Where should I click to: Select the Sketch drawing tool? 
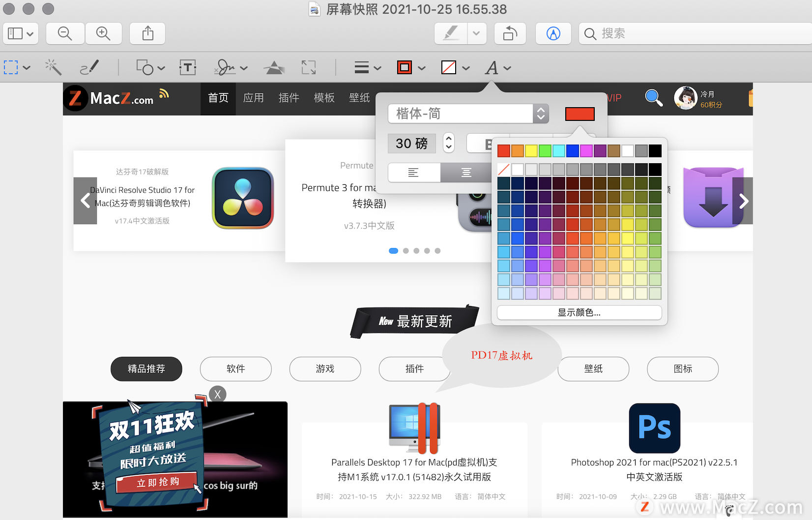coord(89,67)
